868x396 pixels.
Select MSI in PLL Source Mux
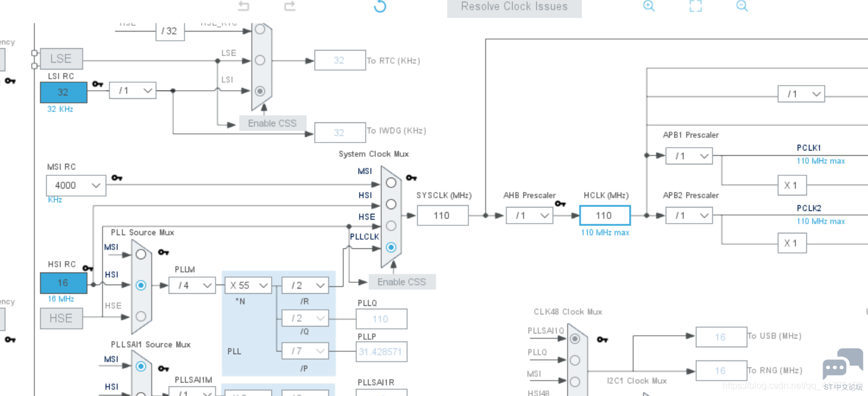pos(141,254)
